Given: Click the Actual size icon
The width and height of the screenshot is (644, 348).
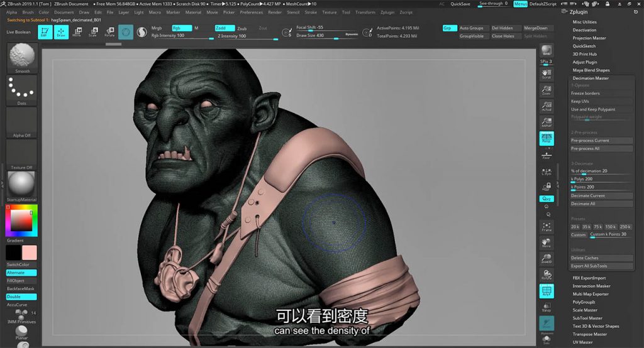Looking at the screenshot, I should [547, 106].
